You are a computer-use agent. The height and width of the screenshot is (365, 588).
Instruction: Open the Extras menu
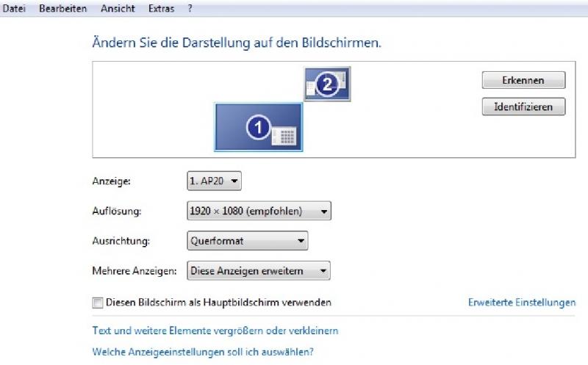[161, 9]
